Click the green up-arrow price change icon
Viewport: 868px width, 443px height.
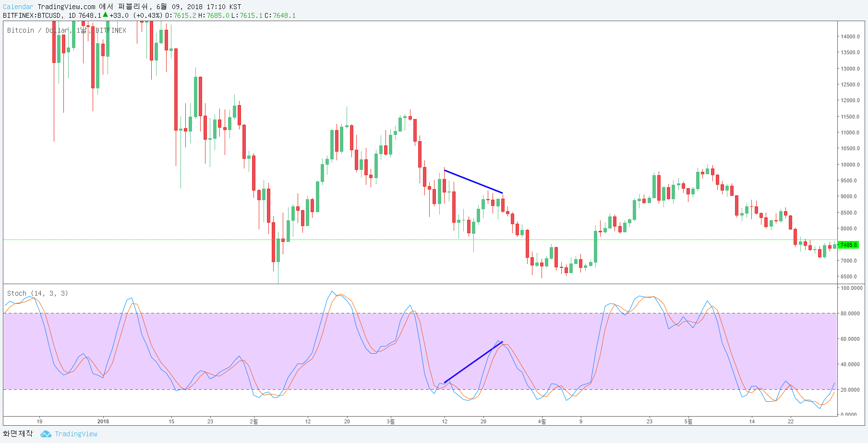click(105, 14)
